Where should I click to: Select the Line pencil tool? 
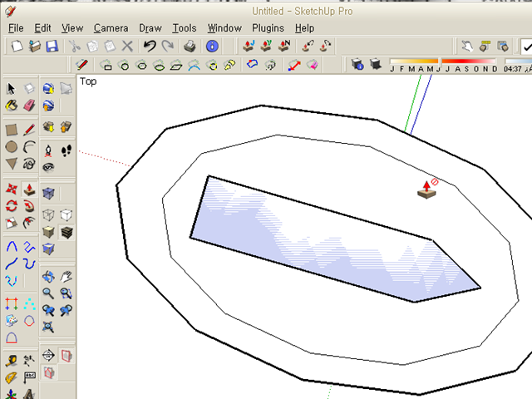29,130
